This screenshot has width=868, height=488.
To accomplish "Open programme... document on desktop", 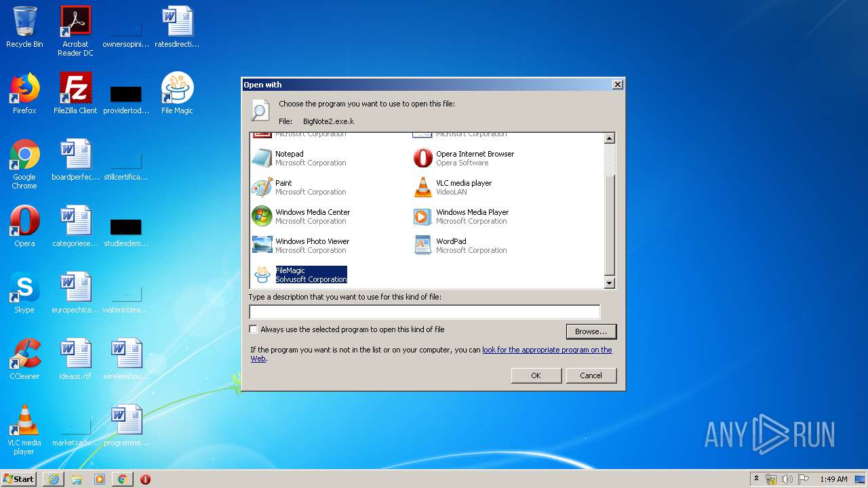I will [x=126, y=426].
